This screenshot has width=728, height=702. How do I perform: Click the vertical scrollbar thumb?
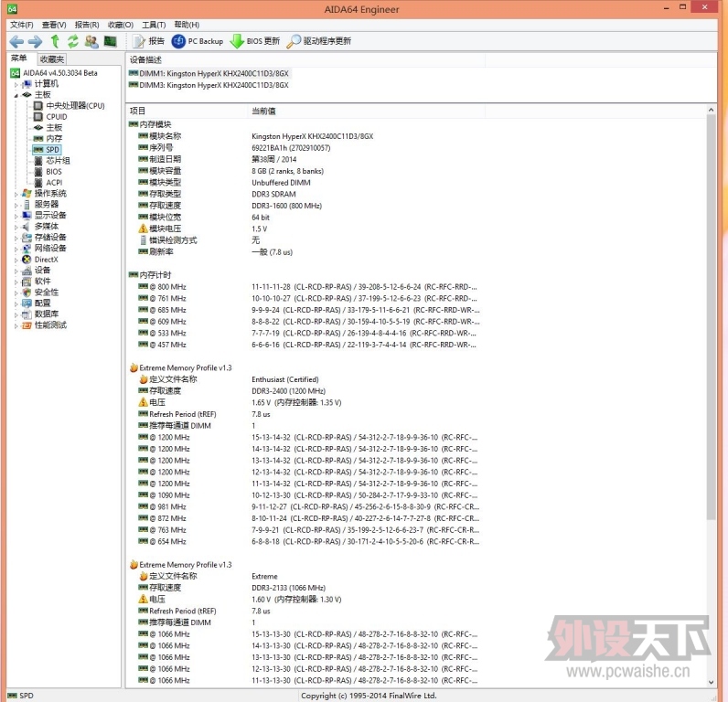point(711,318)
